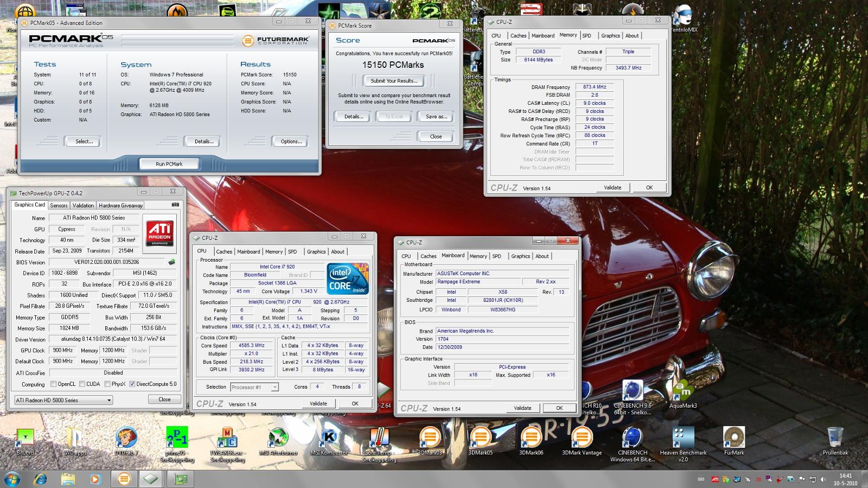868x488 pixels.
Task: Click PCMark05 taskbar button
Action: pyautogui.click(x=124, y=479)
